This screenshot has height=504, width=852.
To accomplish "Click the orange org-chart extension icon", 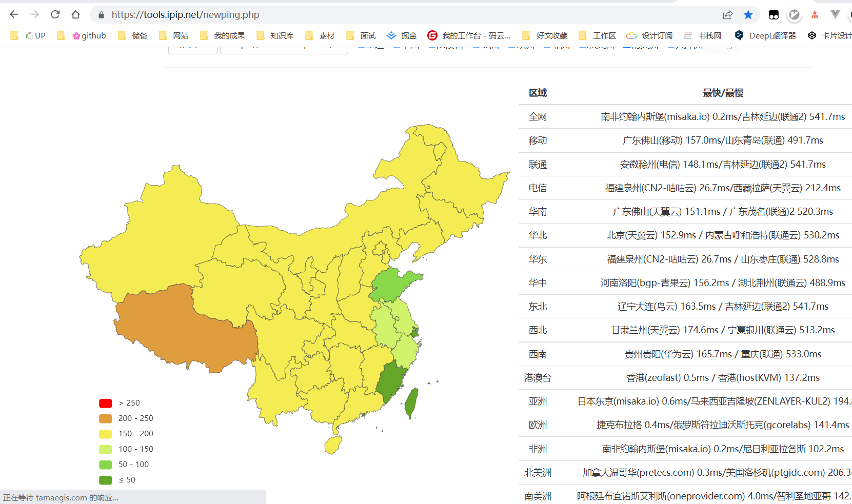I will tap(815, 14).
